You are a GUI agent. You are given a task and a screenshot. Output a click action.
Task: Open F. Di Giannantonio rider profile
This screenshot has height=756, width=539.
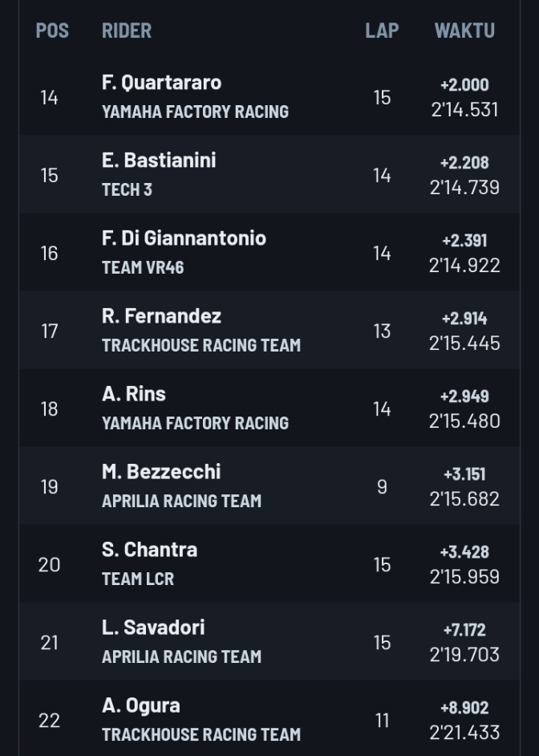pos(184,238)
